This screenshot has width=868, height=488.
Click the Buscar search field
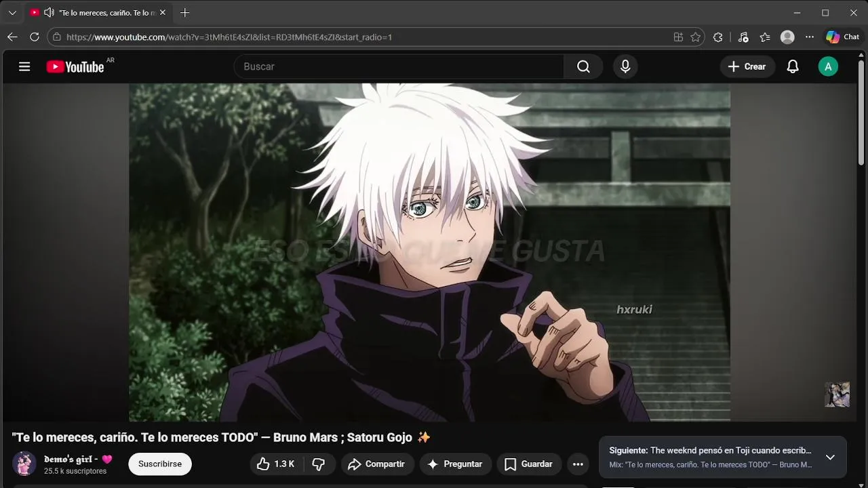399,66
